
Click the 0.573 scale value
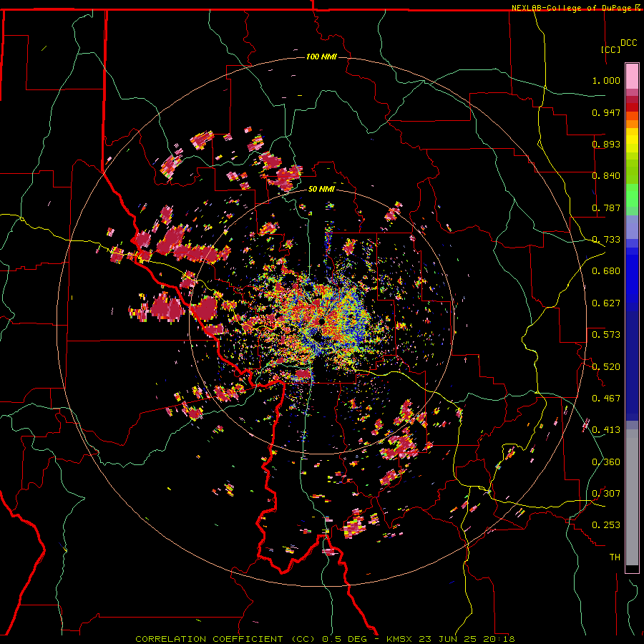click(606, 335)
